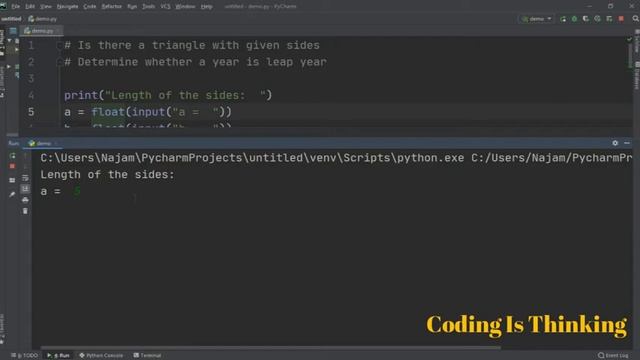Click the untitled project breadcrumb
The image size is (640, 360).
click(11, 19)
